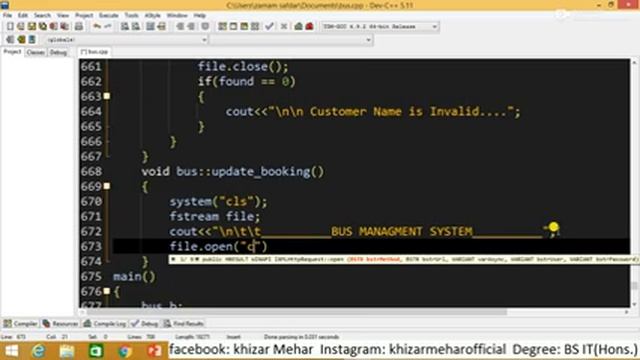The height and width of the screenshot is (360, 640).
Task: Open the empty members dropdown beside globals
Action: [291, 40]
